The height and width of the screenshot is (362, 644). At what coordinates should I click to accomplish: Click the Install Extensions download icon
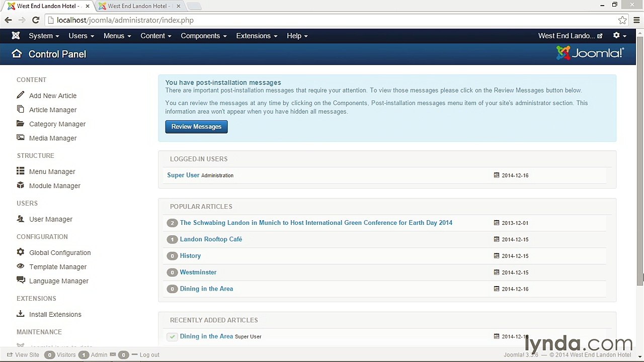coord(20,314)
